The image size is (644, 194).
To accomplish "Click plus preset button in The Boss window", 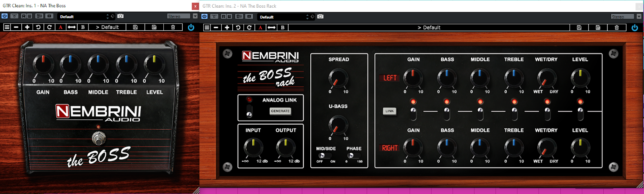I will 27,27.
